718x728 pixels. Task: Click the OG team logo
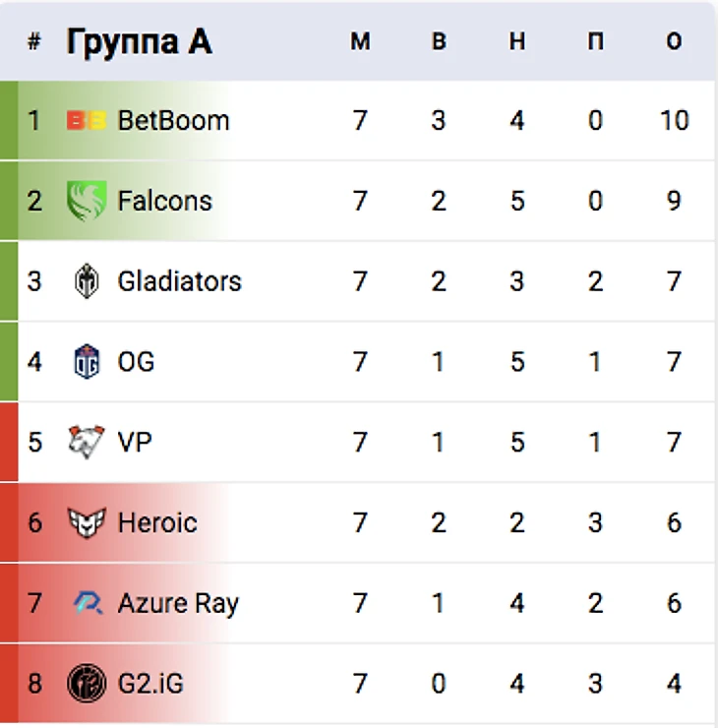pyautogui.click(x=87, y=362)
